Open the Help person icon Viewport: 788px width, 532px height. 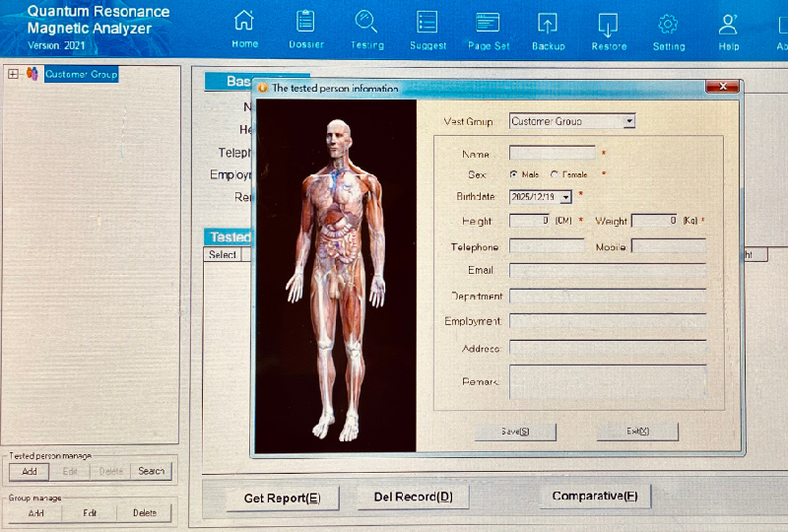(x=729, y=23)
